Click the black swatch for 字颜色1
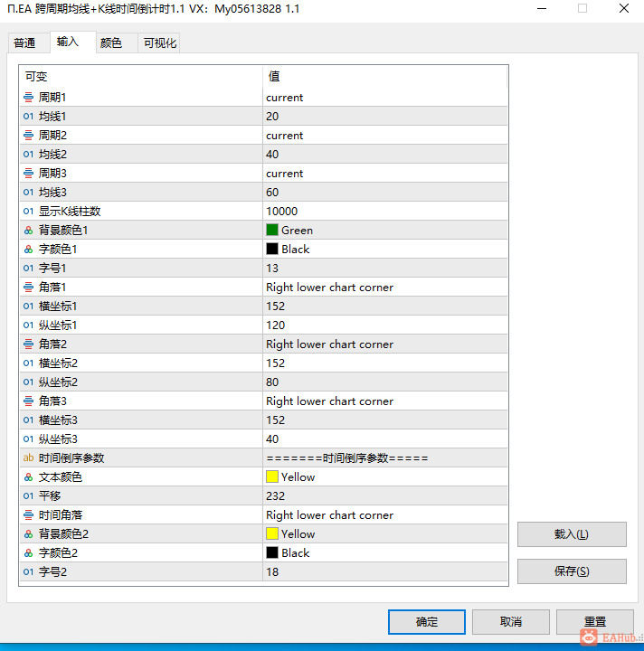 click(272, 249)
